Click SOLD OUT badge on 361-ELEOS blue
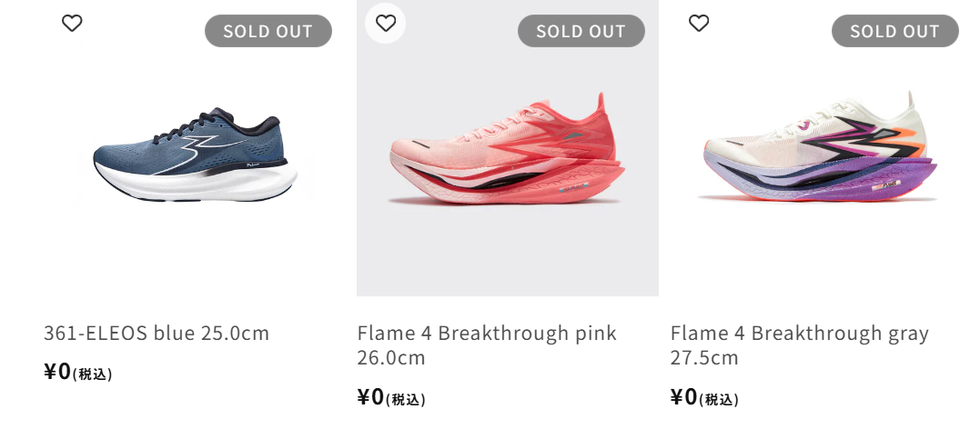980x439 pixels. 268,31
